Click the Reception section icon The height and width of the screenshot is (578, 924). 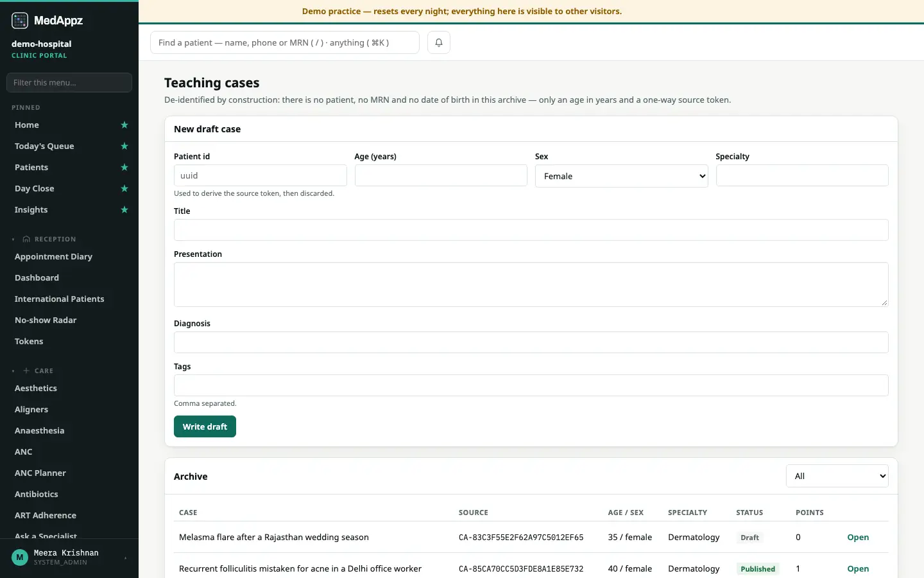click(x=26, y=239)
